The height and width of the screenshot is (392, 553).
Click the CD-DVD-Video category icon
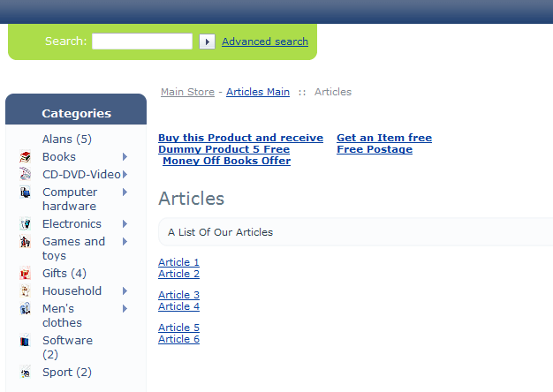coord(25,175)
